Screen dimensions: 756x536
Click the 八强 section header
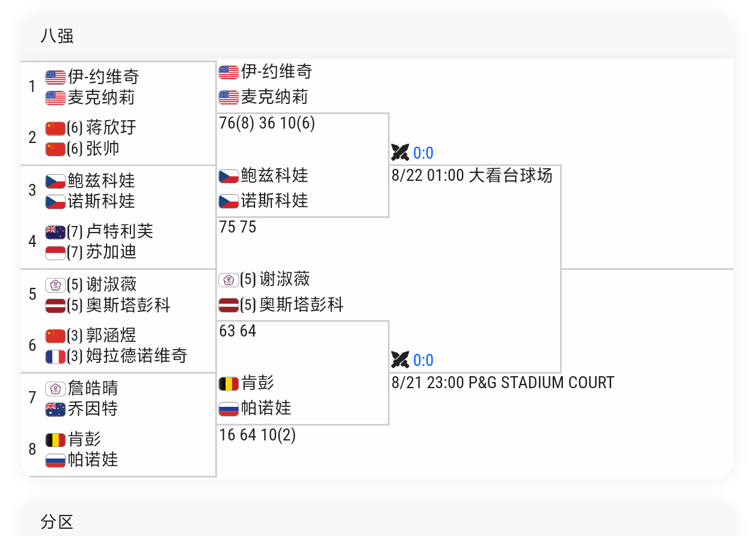(57, 36)
